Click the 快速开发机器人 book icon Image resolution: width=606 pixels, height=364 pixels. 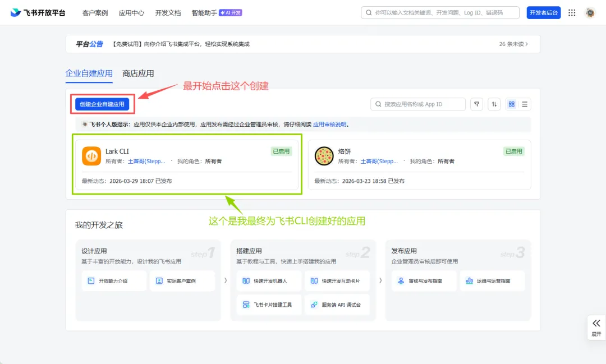(x=246, y=281)
